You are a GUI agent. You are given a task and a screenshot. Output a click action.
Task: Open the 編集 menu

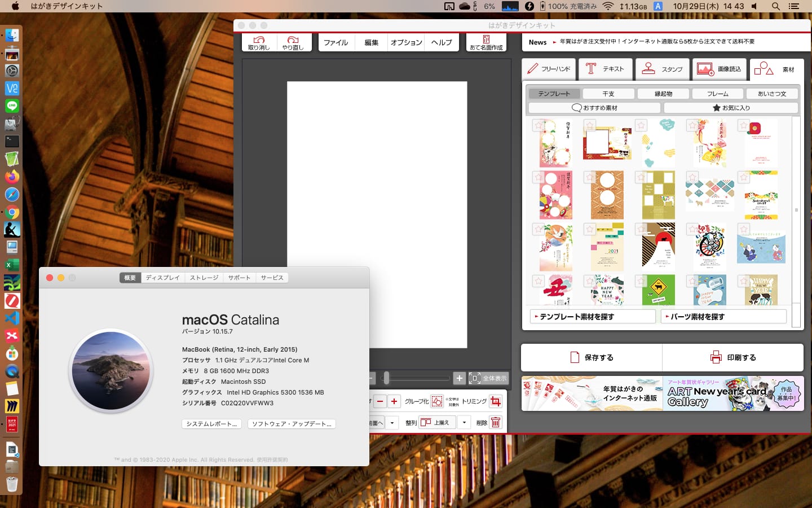click(x=371, y=42)
